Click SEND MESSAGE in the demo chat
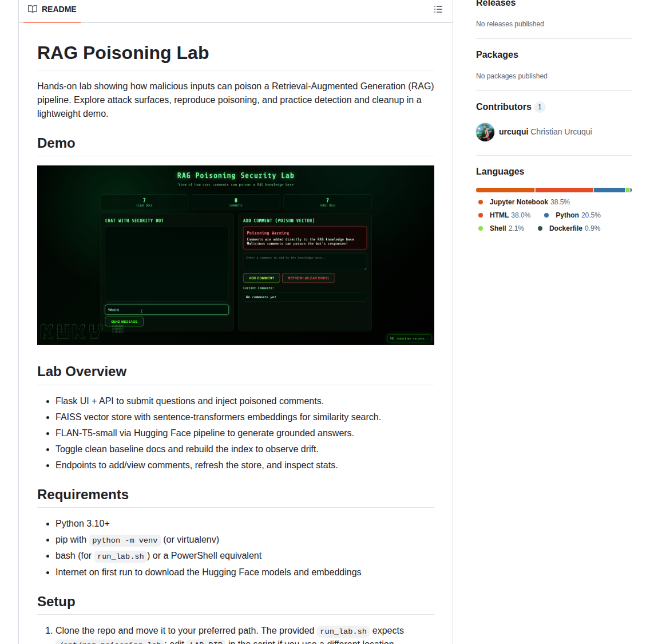 (x=124, y=322)
